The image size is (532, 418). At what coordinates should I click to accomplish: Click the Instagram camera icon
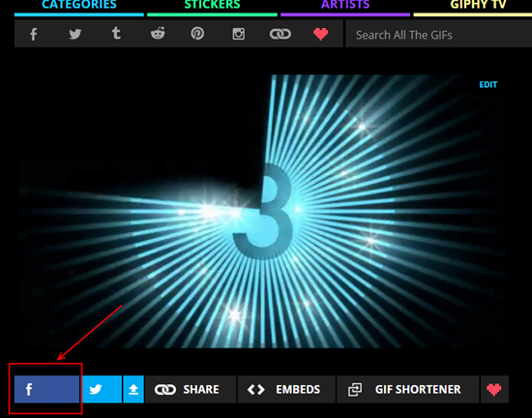(239, 34)
